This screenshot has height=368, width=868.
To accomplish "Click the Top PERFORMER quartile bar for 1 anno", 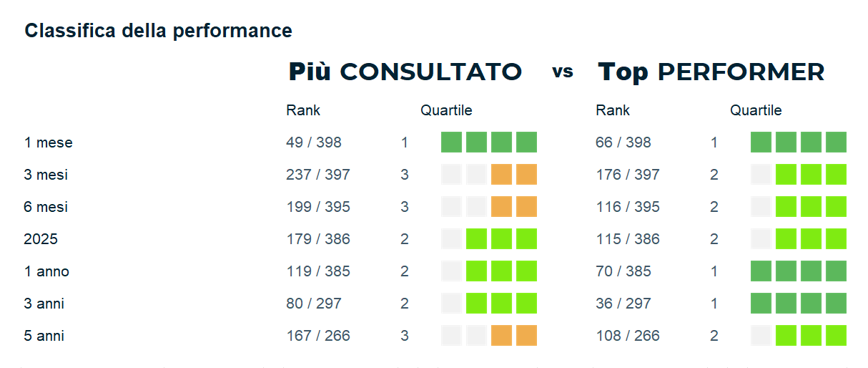I will (x=799, y=271).
